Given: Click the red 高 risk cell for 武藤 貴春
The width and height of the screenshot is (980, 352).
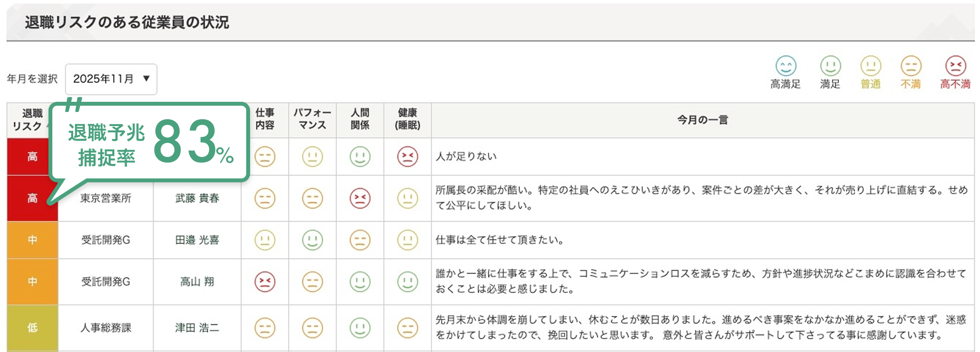Looking at the screenshot, I should pyautogui.click(x=32, y=198).
